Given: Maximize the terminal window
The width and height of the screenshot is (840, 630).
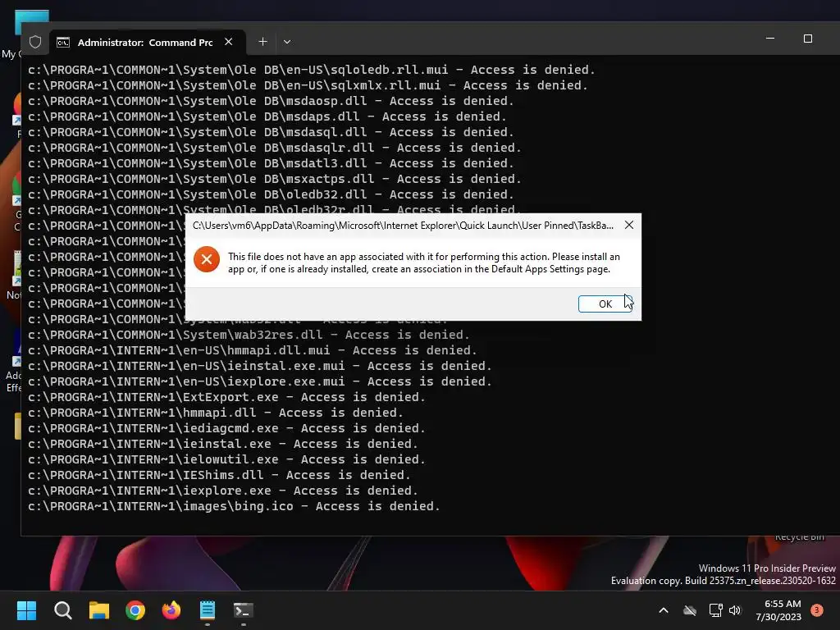Looking at the screenshot, I should [808, 39].
